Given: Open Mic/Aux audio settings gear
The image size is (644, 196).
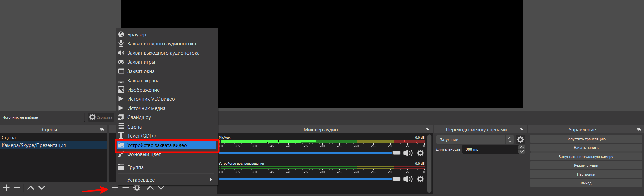Looking at the screenshot, I should click(420, 153).
